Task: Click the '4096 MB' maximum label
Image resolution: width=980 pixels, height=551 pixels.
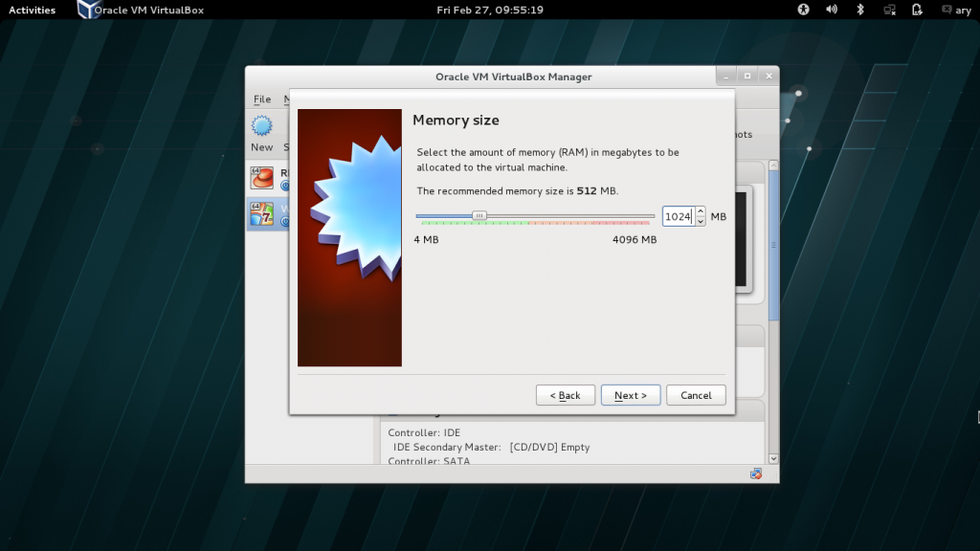Action: point(635,239)
